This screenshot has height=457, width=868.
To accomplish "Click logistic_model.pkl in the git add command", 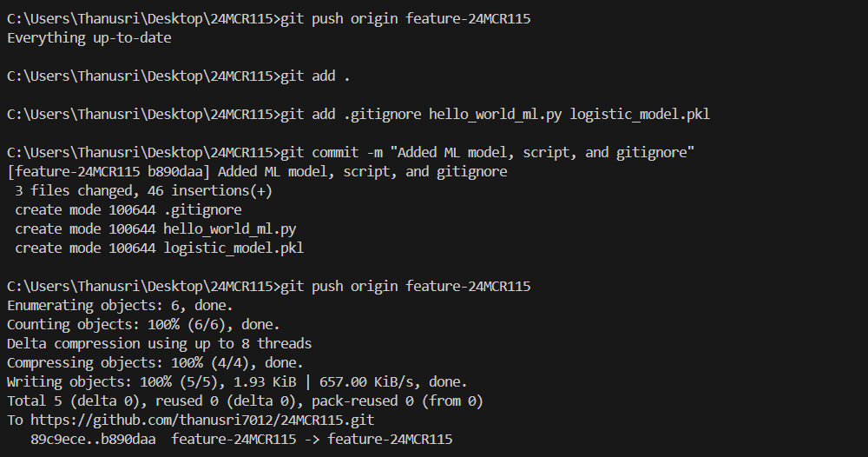I will click(x=640, y=114).
